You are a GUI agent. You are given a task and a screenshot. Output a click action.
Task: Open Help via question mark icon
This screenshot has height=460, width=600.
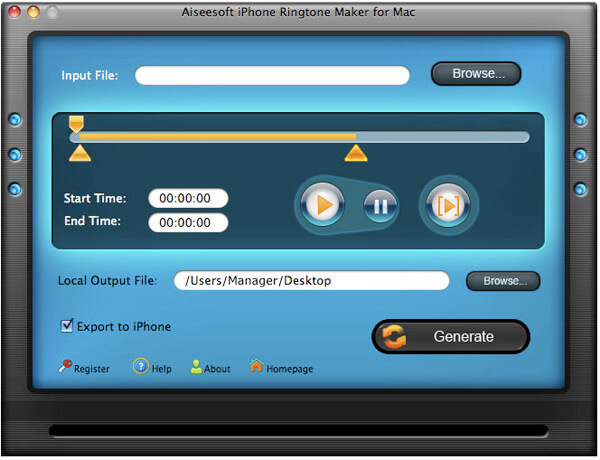coord(140,367)
